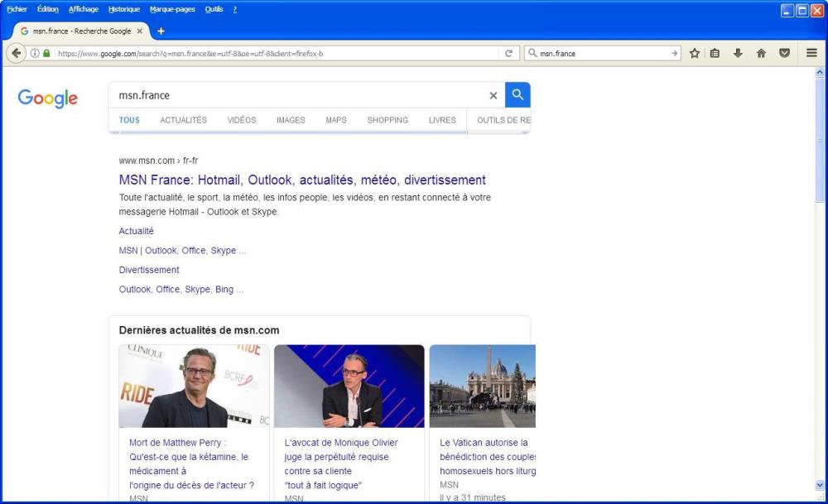The image size is (828, 504).
Task: Switch to the LIVRES tab
Action: coord(442,120)
